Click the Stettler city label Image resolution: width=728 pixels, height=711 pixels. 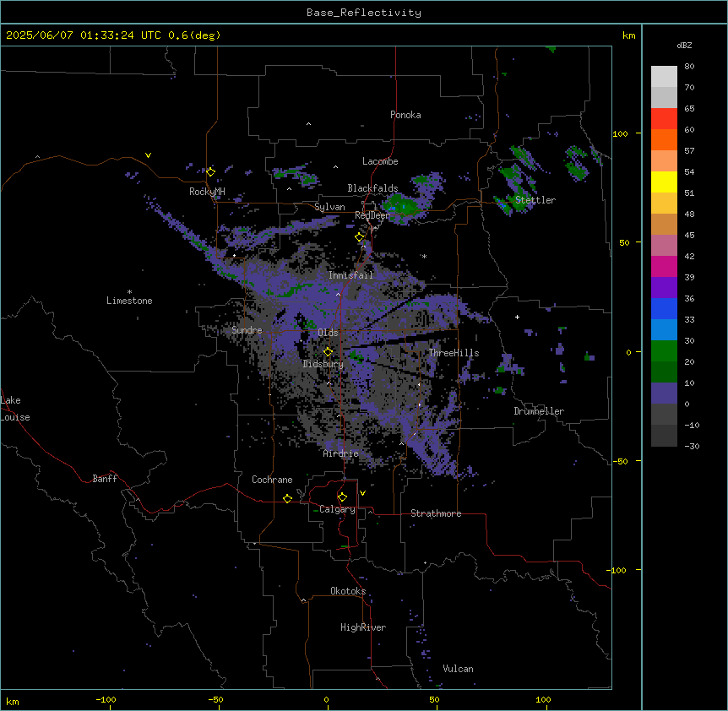[535, 200]
